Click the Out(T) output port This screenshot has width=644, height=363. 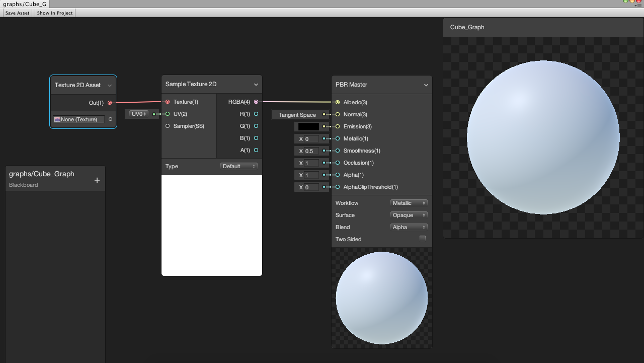coord(110,103)
